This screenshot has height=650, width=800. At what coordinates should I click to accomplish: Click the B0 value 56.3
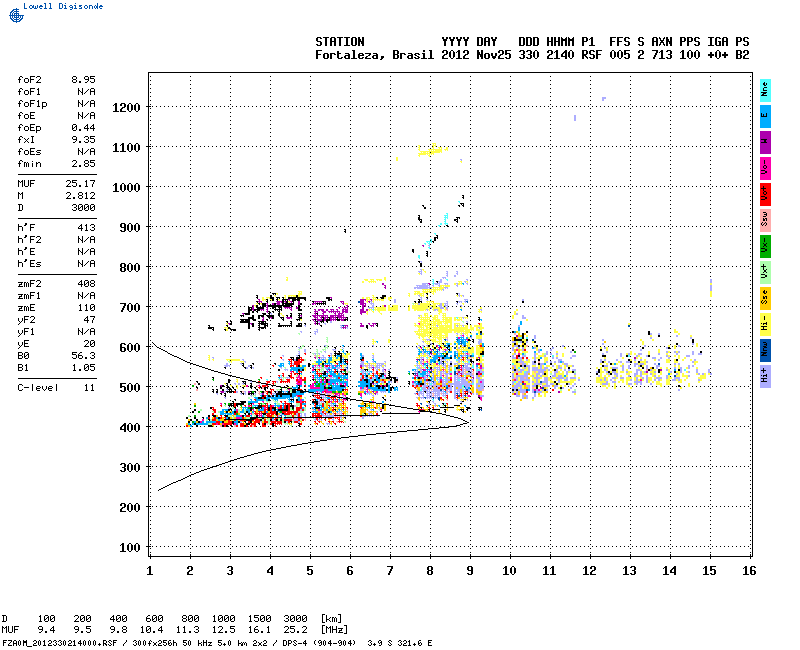[83, 356]
